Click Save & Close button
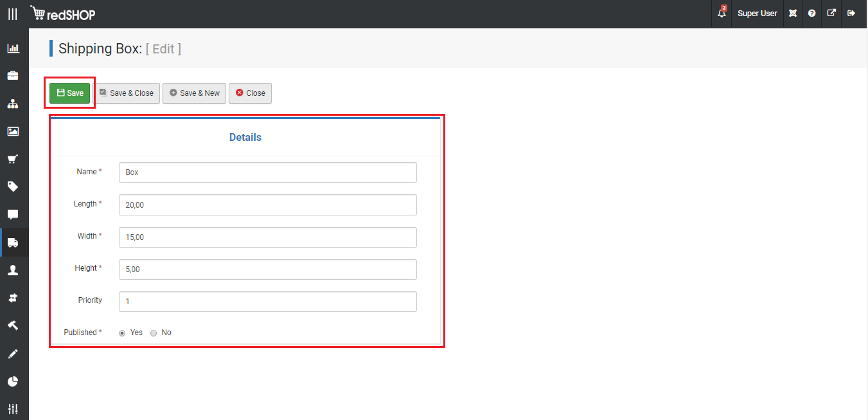Image resolution: width=868 pixels, height=420 pixels. click(x=126, y=93)
